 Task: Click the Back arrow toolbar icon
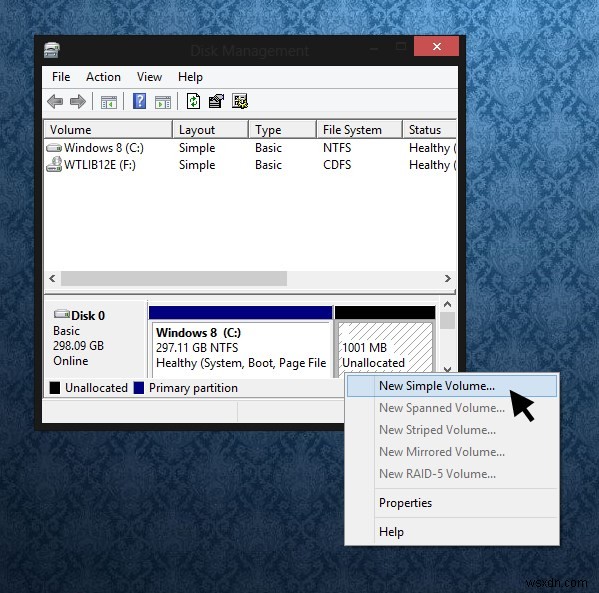[55, 102]
